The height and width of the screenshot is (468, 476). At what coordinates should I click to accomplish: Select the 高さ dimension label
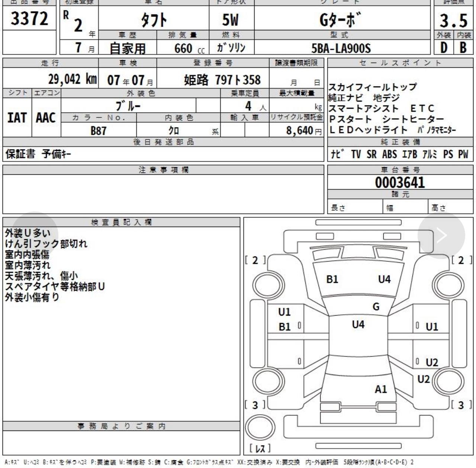pyautogui.click(x=439, y=208)
